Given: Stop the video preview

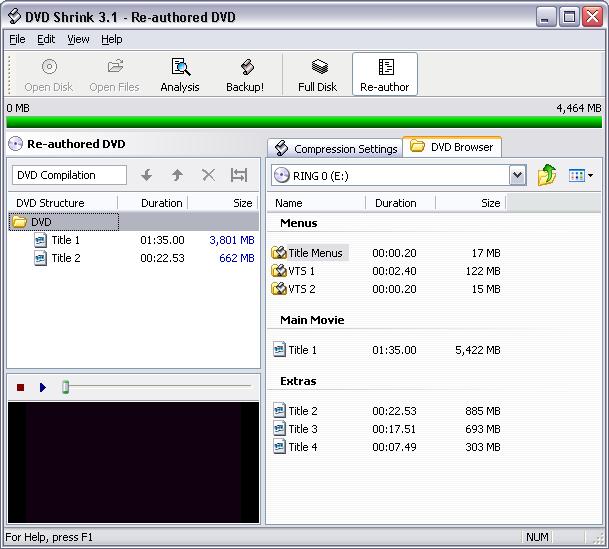Looking at the screenshot, I should click(21, 387).
